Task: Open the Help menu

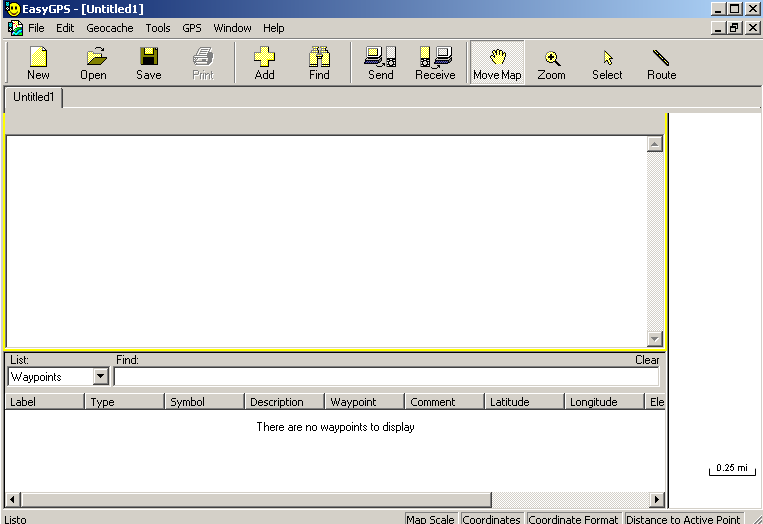Action: [x=273, y=28]
